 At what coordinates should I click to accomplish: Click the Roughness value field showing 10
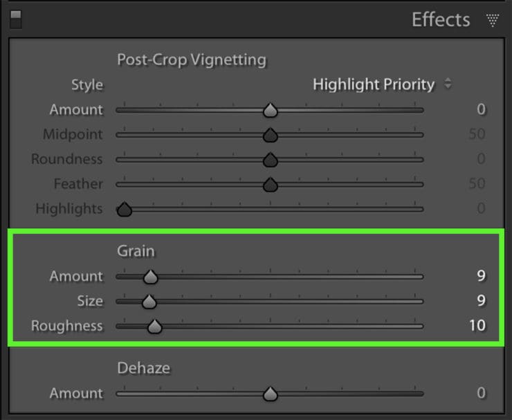(477, 326)
